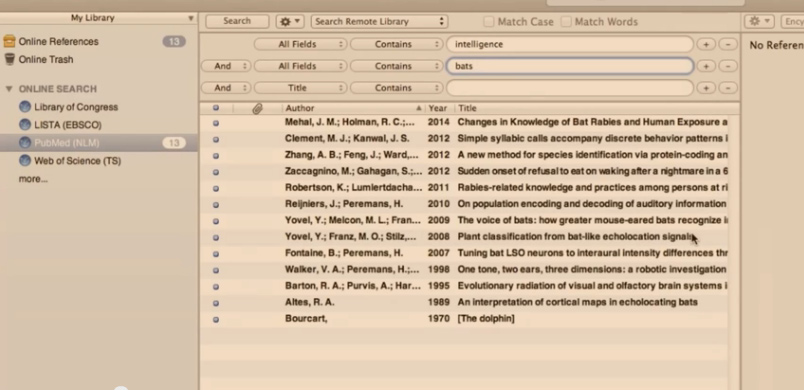
Task: Add a search row after bats
Action: point(706,66)
